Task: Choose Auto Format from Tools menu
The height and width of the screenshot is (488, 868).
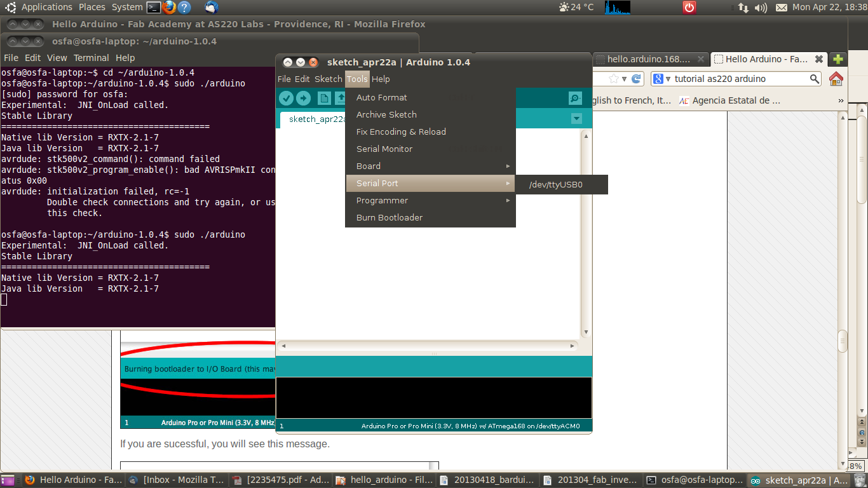Action: (430, 98)
